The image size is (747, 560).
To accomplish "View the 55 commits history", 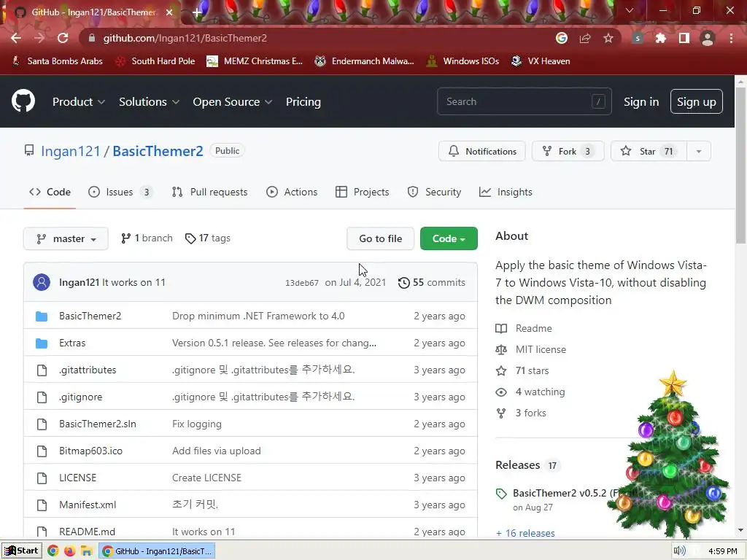I will pos(432,282).
